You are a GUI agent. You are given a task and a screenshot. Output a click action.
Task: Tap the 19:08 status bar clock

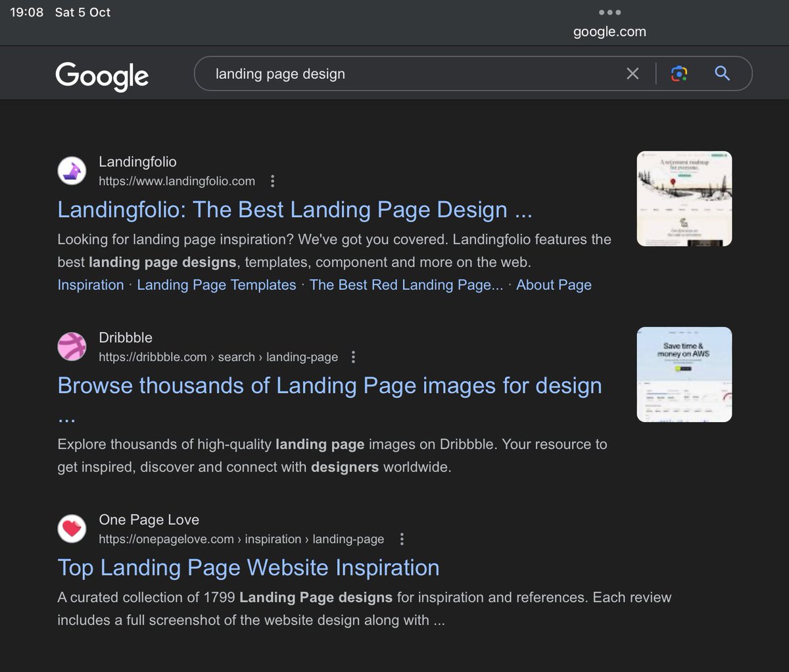coord(26,12)
